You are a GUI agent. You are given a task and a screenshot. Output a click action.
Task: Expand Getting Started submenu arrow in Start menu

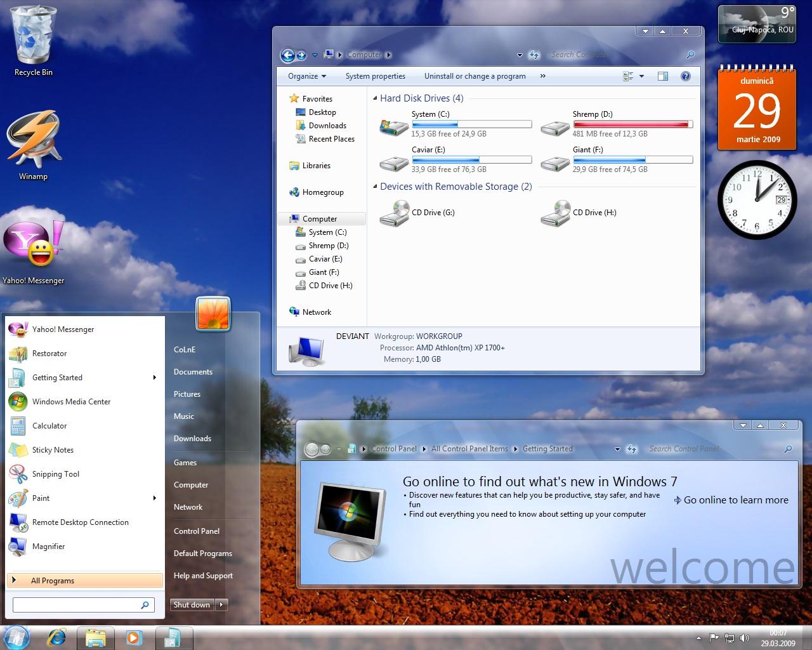(154, 378)
